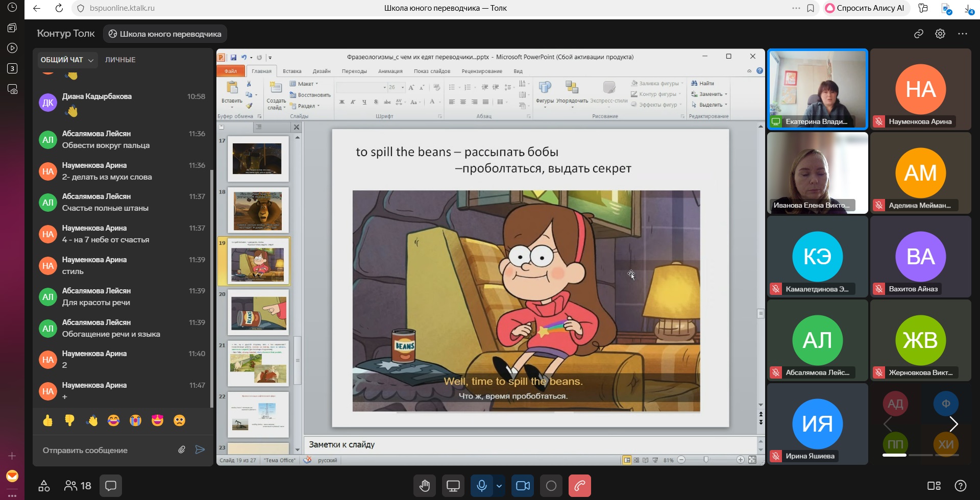The height and width of the screenshot is (500, 980).
Task: Open microphone options with the chevron arrow
Action: pyautogui.click(x=499, y=486)
